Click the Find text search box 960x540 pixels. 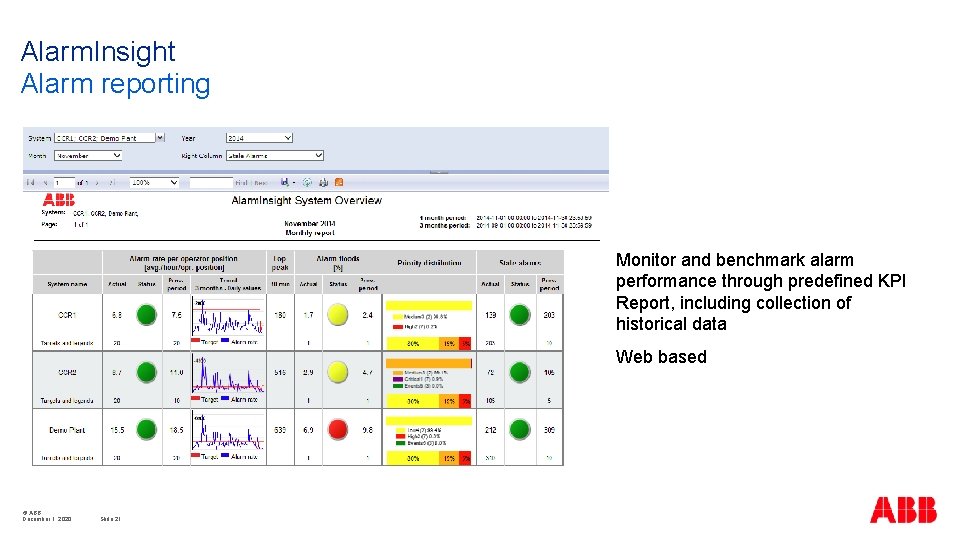pos(211,182)
